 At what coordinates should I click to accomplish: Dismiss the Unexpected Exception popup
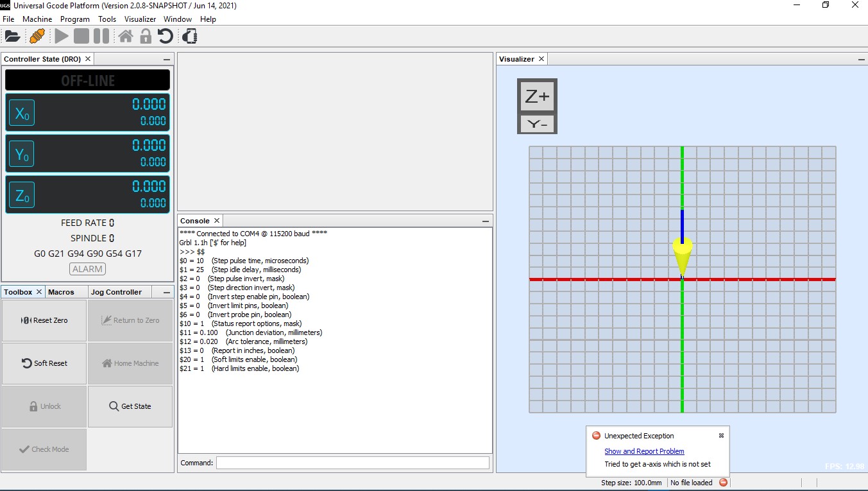[x=721, y=435]
